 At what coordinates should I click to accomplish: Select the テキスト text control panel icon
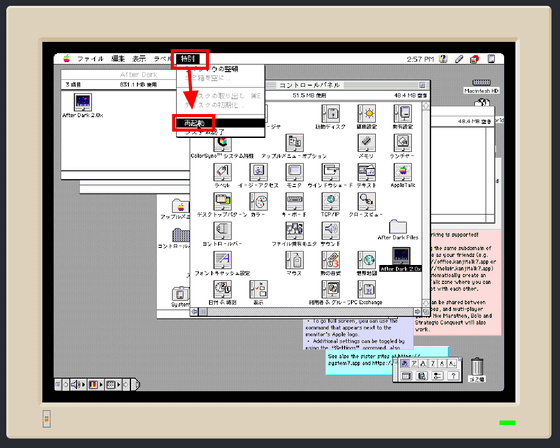(x=366, y=172)
